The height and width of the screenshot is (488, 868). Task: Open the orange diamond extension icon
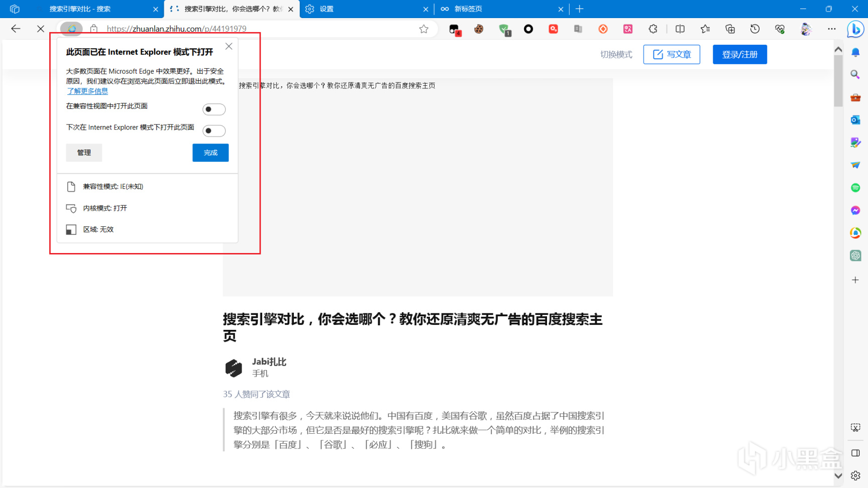tap(603, 29)
